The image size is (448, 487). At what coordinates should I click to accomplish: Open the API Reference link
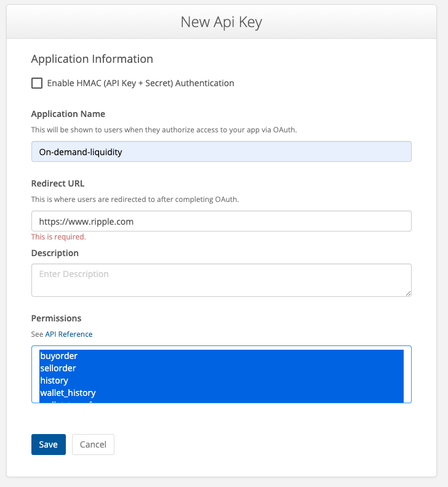tap(68, 334)
